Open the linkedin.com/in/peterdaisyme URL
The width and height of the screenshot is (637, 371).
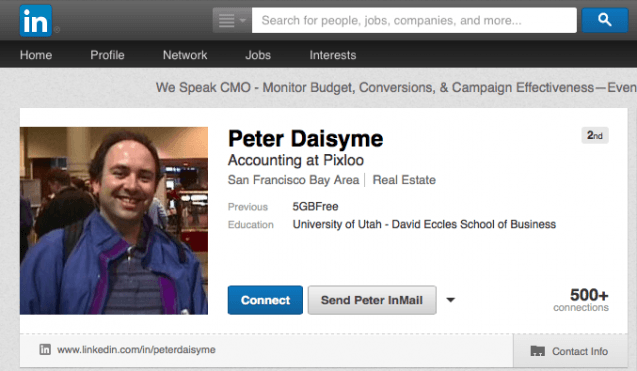[136, 349]
